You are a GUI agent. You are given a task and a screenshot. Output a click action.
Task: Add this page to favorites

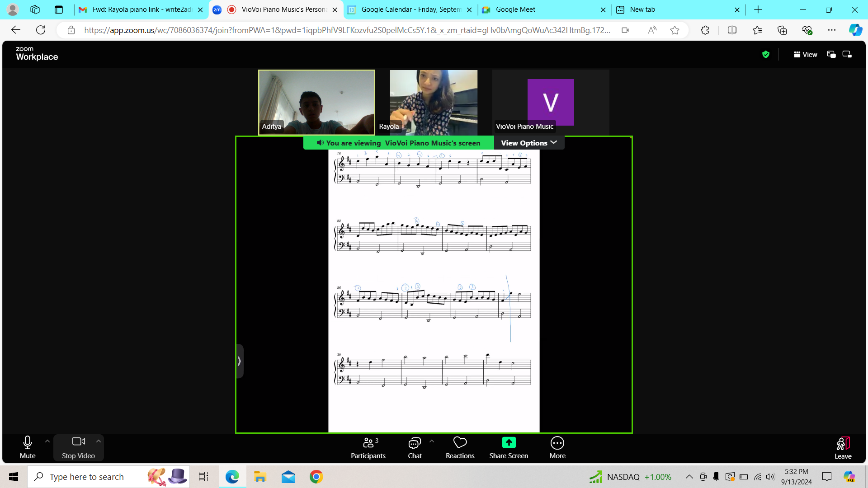[675, 30]
